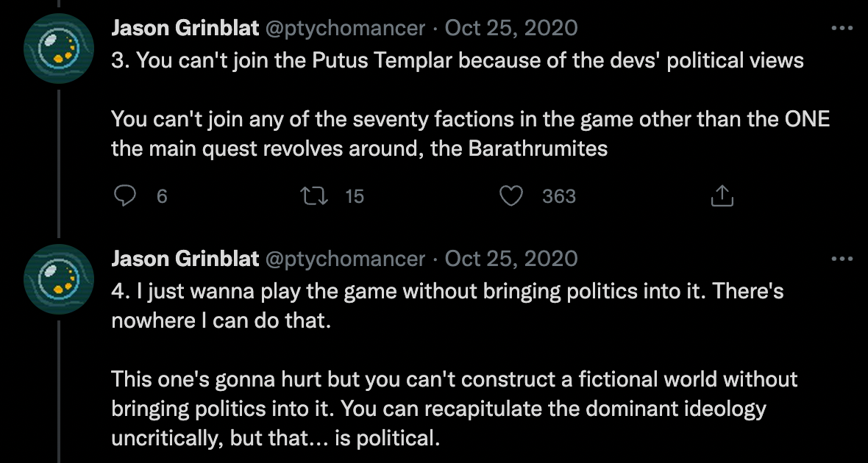Screen dimensions: 868x463
Task: Open the Oct 25, 2020 timestamp on tweet 4
Action: (x=511, y=259)
